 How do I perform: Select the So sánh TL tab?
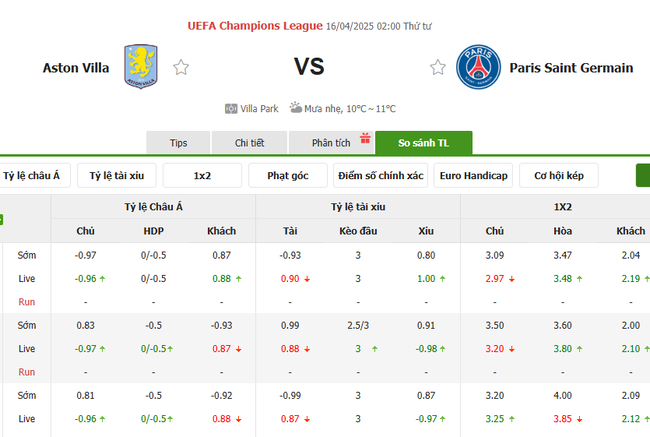[423, 143]
